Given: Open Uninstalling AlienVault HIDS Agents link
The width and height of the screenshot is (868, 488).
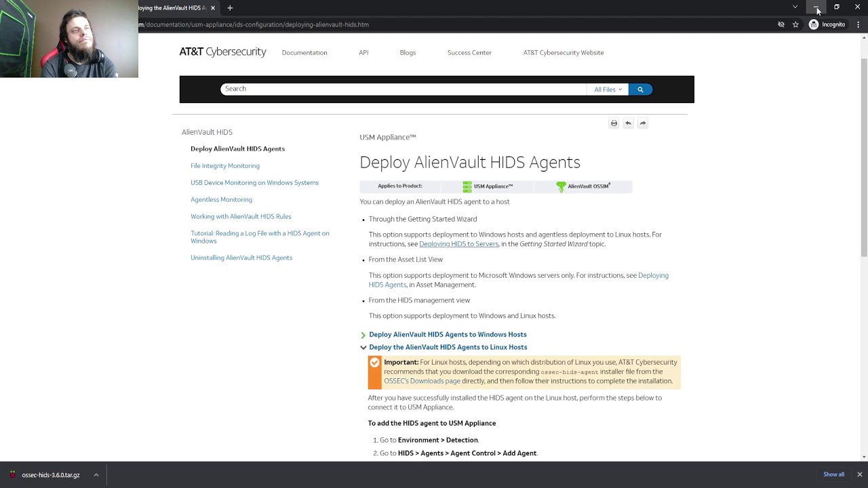Looking at the screenshot, I should click(241, 258).
